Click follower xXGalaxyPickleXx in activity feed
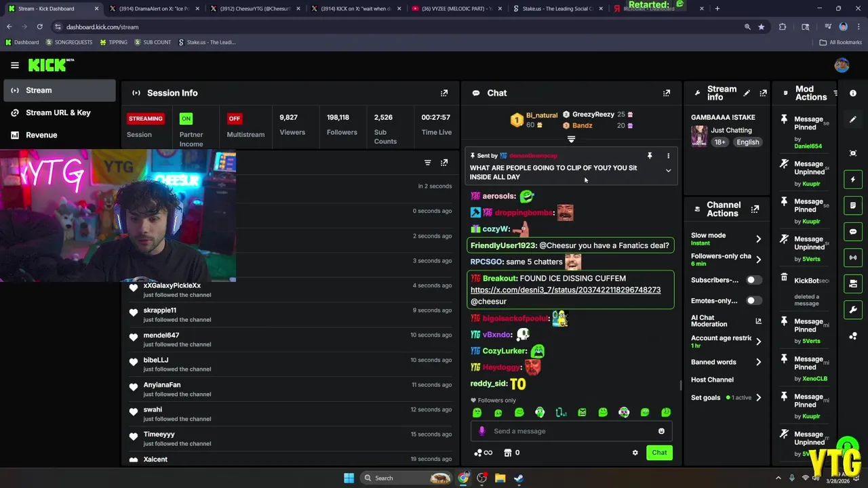Screen dimensions: 868x488 172,285
